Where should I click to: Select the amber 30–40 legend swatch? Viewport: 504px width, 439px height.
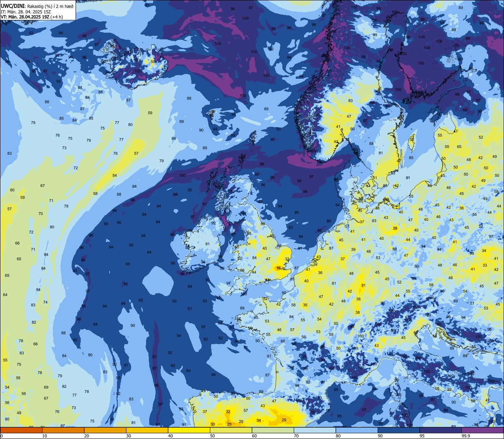(147, 430)
